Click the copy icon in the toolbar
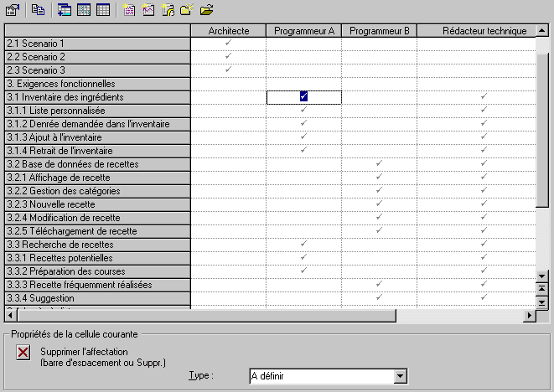 [x=39, y=10]
